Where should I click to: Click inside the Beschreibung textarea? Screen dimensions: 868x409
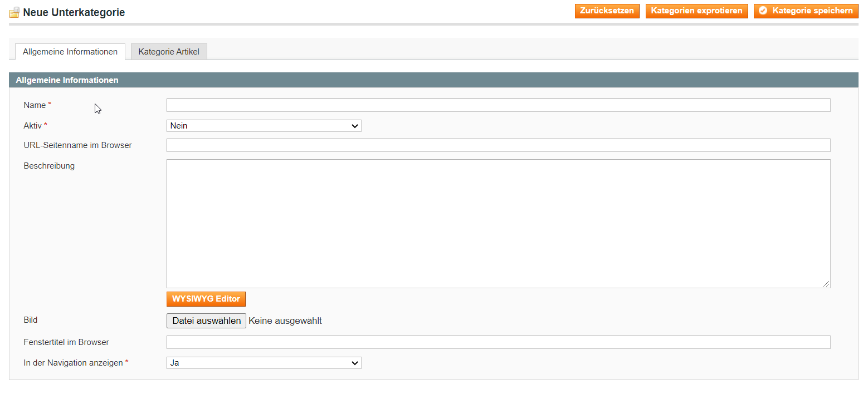[498, 224]
